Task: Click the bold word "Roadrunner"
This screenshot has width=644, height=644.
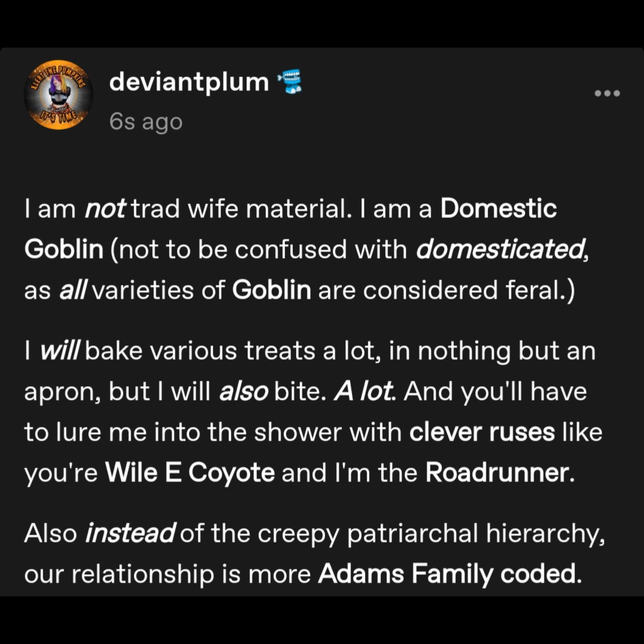Action: click(x=497, y=473)
